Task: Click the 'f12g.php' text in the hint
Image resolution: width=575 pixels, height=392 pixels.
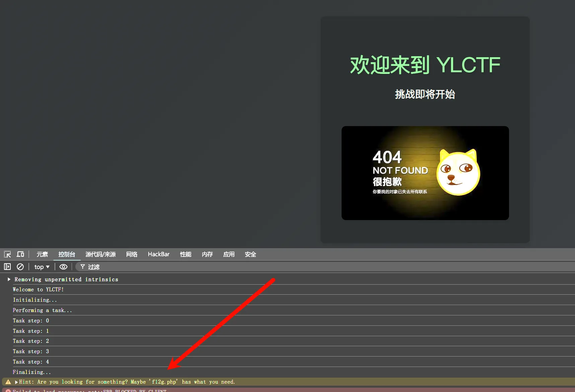Action: tap(163, 382)
